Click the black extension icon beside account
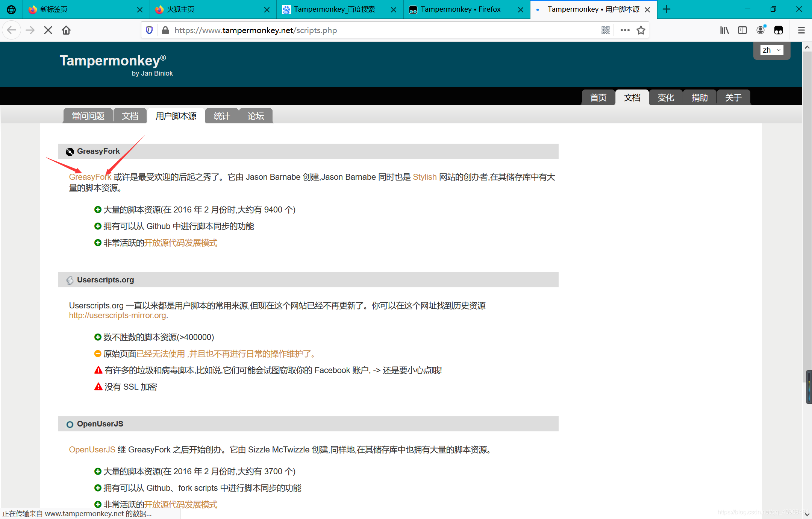Screen dimensions: 812x519 (x=779, y=30)
